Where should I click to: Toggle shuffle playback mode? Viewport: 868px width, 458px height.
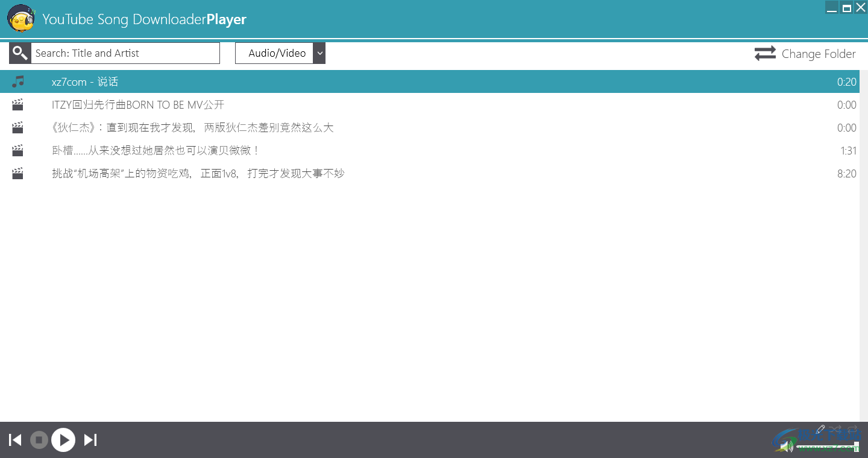pos(835,429)
